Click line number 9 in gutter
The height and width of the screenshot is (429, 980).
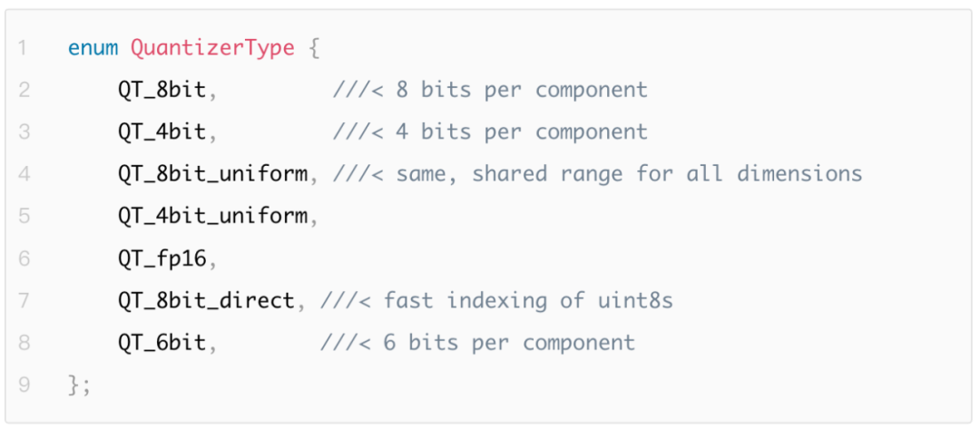point(24,385)
